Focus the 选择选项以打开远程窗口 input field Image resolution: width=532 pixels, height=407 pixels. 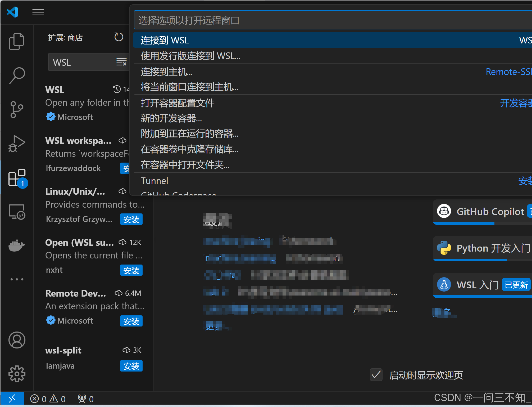[331, 20]
